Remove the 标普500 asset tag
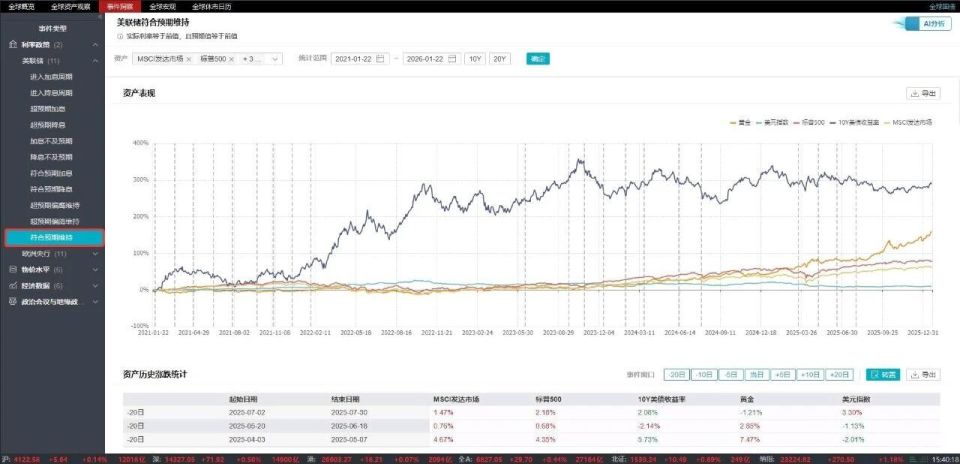The image size is (960, 464). coord(231,59)
